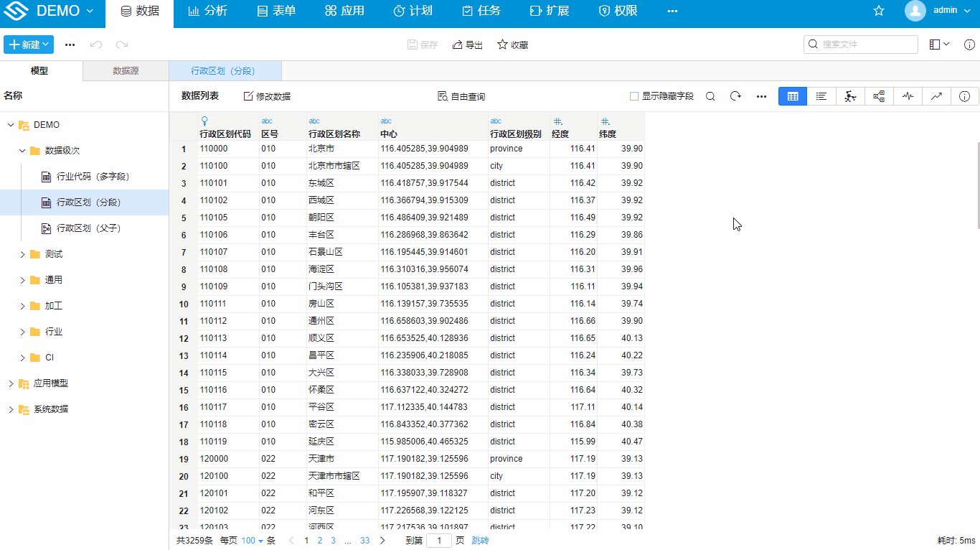Expand the 测试 folder
The image size is (980, 550).
22,254
